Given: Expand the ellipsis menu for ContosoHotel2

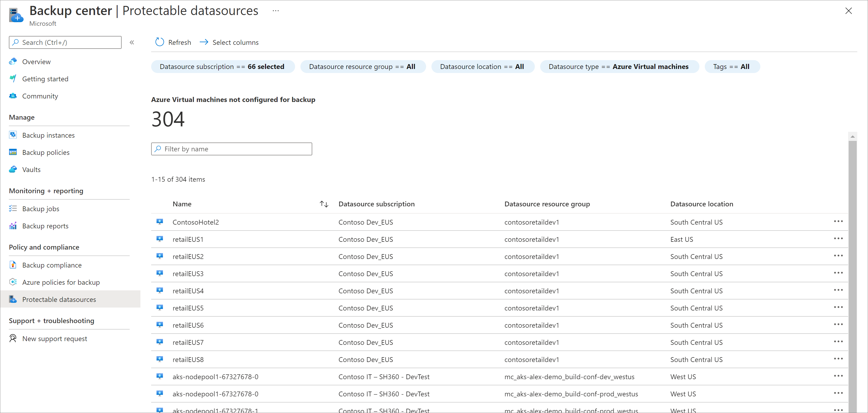Looking at the screenshot, I should tap(839, 221).
